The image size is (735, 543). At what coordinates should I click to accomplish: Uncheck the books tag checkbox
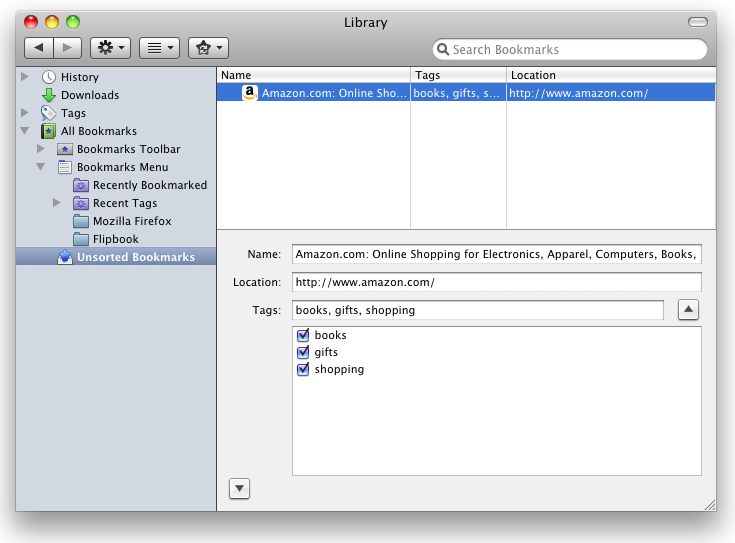click(x=303, y=335)
